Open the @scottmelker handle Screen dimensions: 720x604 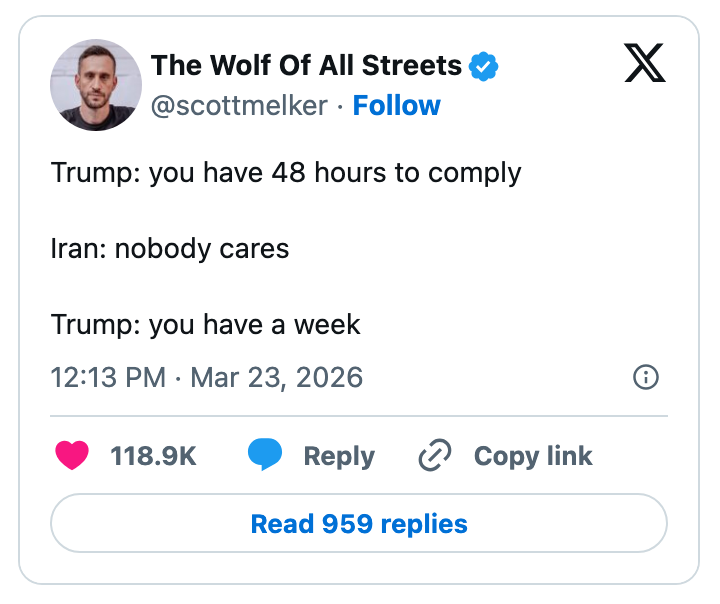tap(239, 106)
